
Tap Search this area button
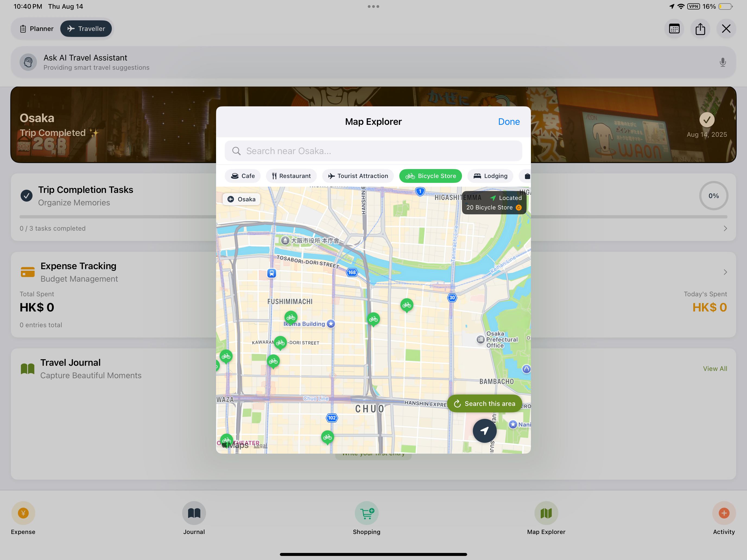click(484, 403)
